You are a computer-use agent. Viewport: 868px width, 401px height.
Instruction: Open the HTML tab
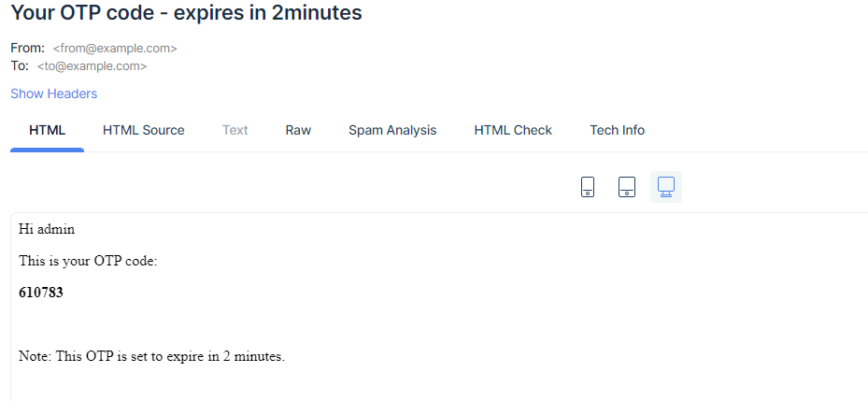48,130
